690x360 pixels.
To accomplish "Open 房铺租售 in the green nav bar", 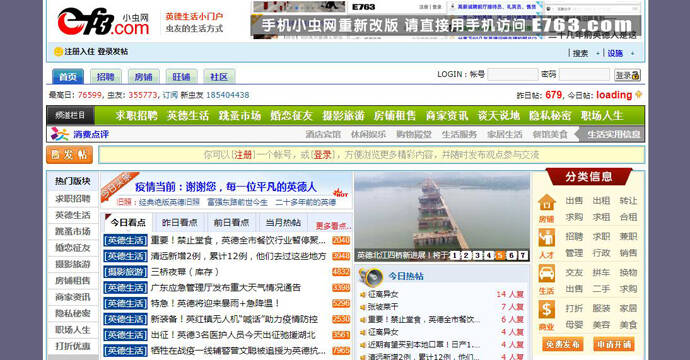I will pos(395,115).
